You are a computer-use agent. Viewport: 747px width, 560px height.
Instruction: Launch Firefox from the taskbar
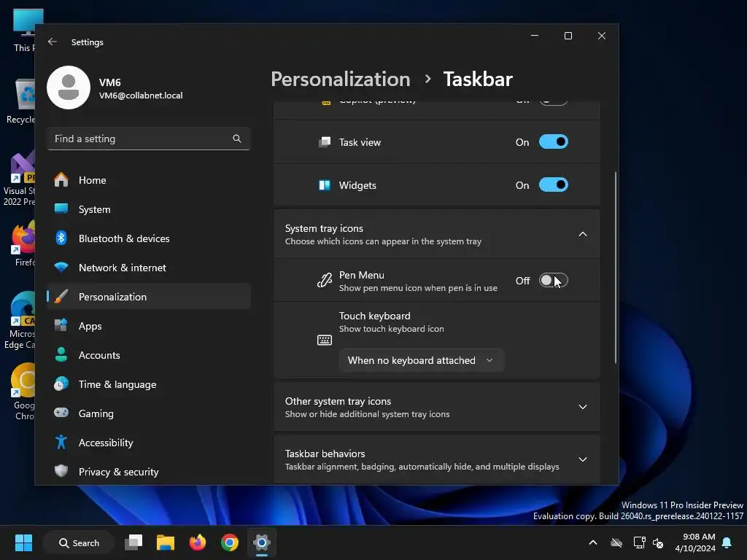pyautogui.click(x=197, y=542)
